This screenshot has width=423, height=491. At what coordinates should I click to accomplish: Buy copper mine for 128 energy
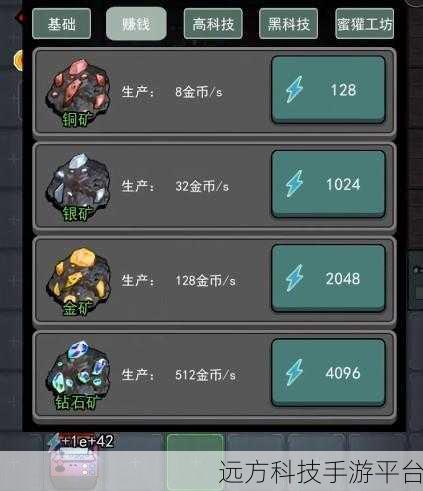[328, 90]
